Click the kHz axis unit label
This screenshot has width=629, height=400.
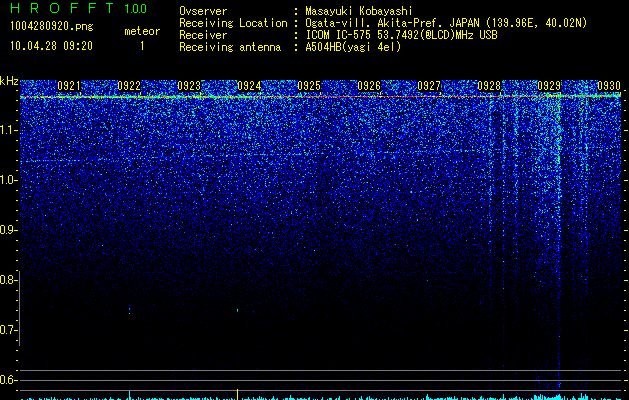coord(9,81)
